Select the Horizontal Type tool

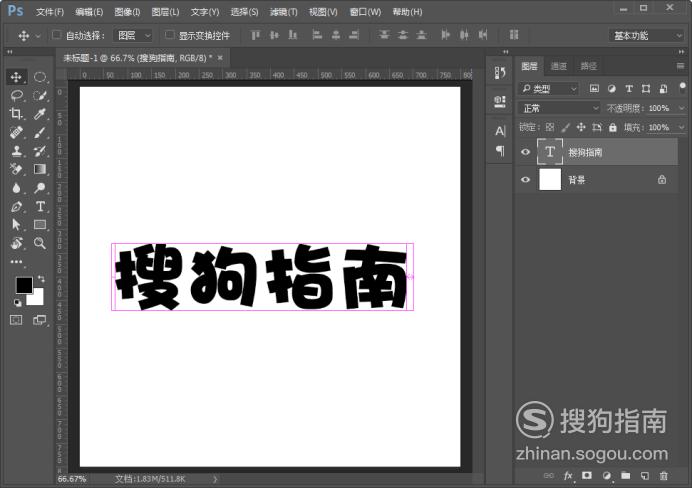40,206
